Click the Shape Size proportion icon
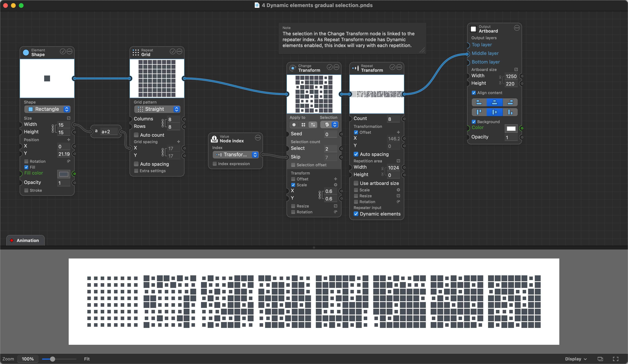628x364 pixels. coord(69,118)
